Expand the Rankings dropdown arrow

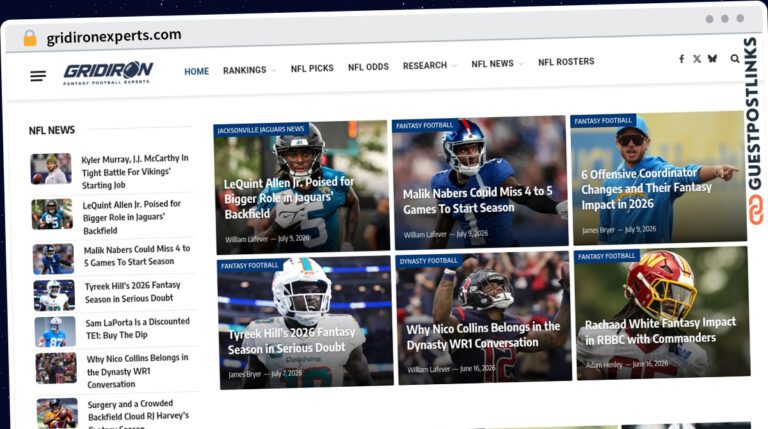coord(274,70)
